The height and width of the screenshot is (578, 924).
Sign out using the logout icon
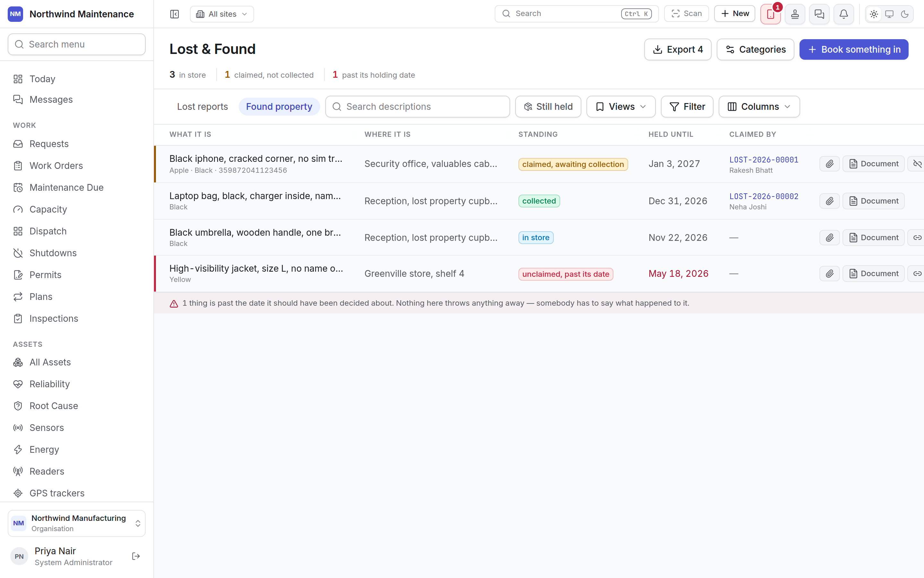(x=136, y=556)
